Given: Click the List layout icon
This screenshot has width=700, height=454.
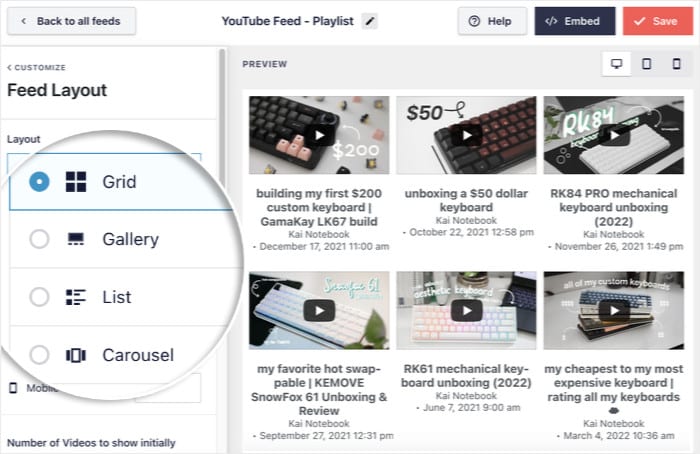Looking at the screenshot, I should coord(76,297).
